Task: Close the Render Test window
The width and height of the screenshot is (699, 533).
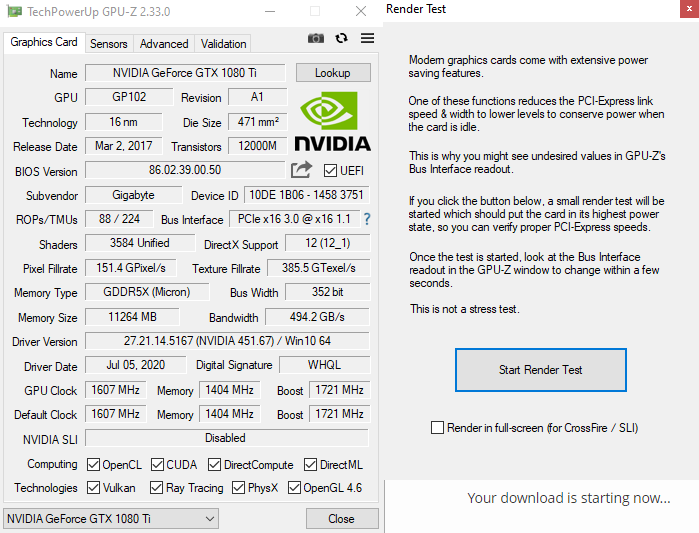Action: [689, 9]
